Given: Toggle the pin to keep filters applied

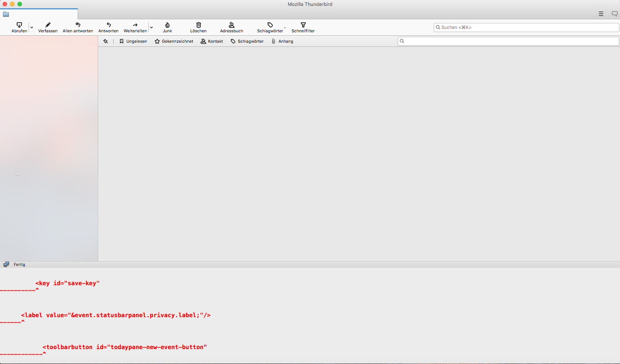Looking at the screenshot, I should (106, 41).
